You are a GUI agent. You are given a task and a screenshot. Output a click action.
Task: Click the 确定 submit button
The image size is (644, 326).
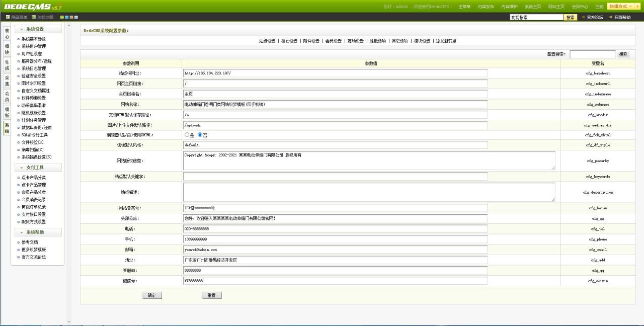point(152,295)
